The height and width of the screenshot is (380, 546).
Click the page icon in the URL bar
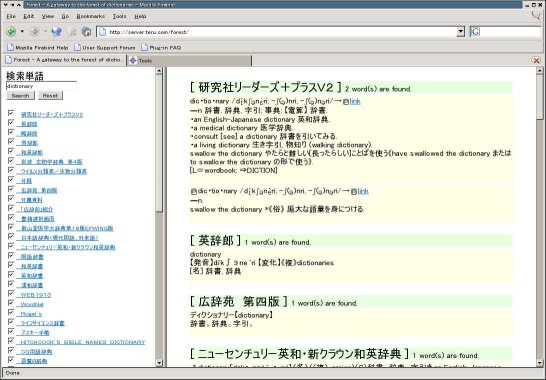[x=102, y=32]
